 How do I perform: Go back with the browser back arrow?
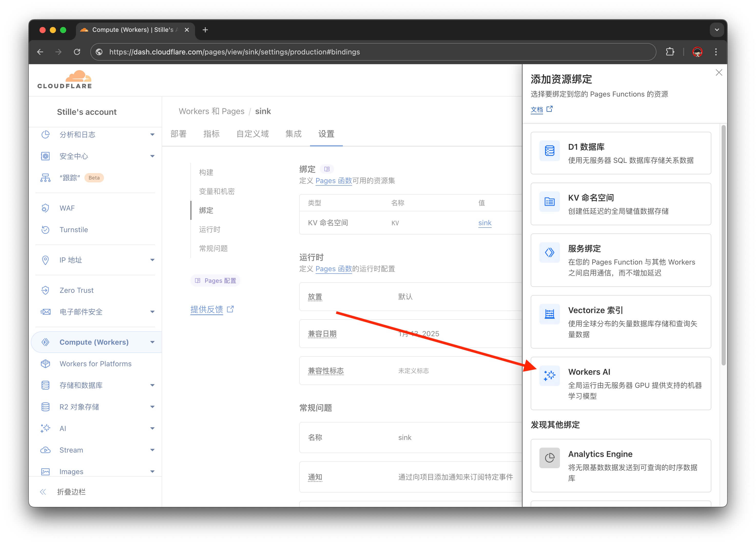[x=40, y=52]
